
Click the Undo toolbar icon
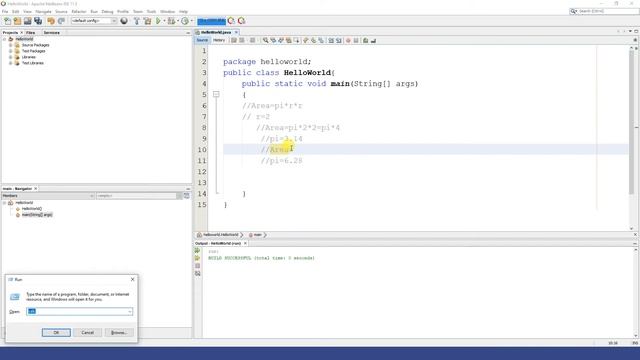pos(51,21)
